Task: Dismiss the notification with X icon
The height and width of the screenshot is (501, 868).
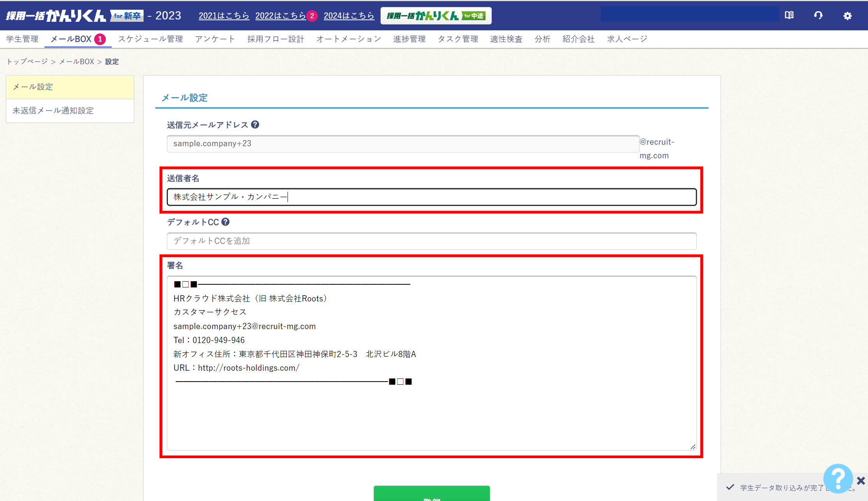Action: 861,481
